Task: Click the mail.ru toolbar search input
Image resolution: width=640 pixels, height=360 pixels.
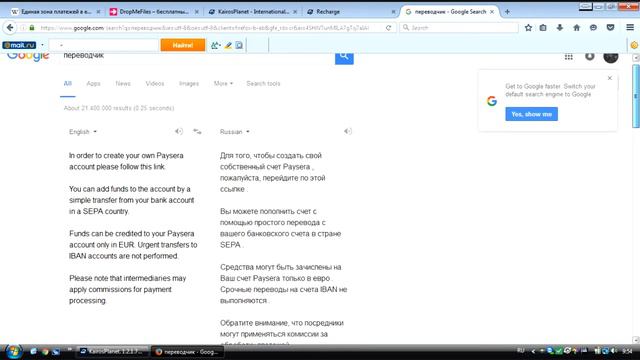Action: [x=104, y=45]
